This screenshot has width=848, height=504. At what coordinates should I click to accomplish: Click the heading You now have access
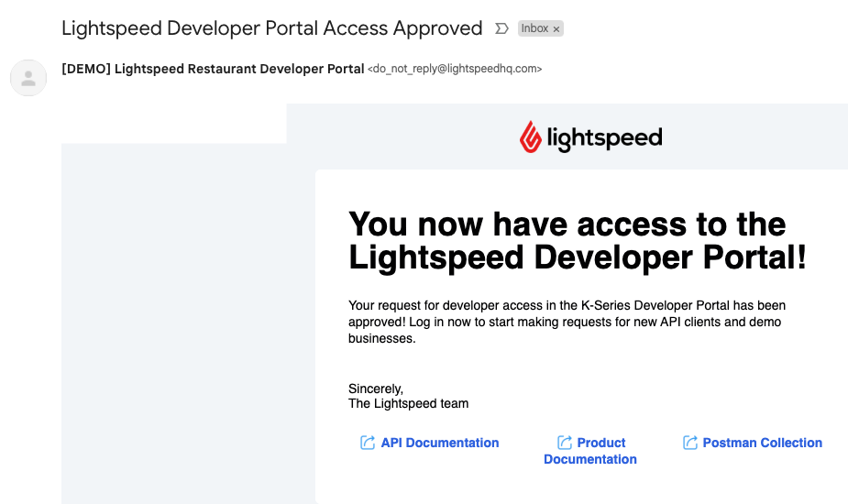[578, 240]
